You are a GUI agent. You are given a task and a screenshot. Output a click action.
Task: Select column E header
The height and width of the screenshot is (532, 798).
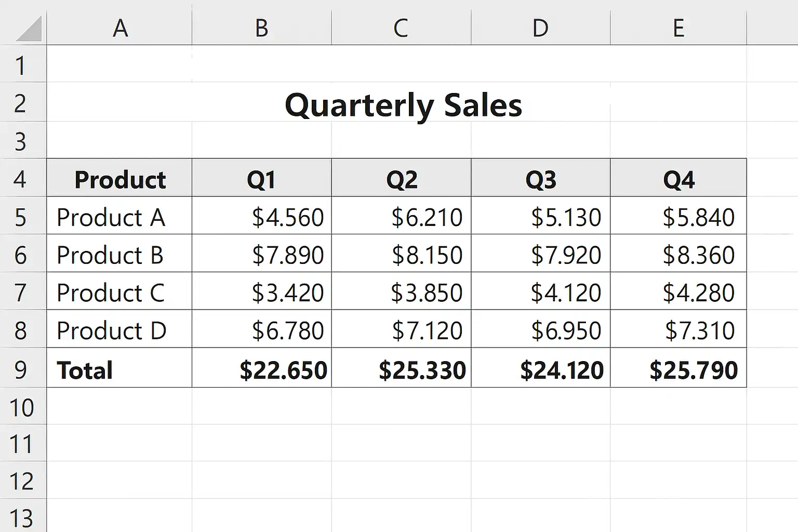tap(678, 28)
